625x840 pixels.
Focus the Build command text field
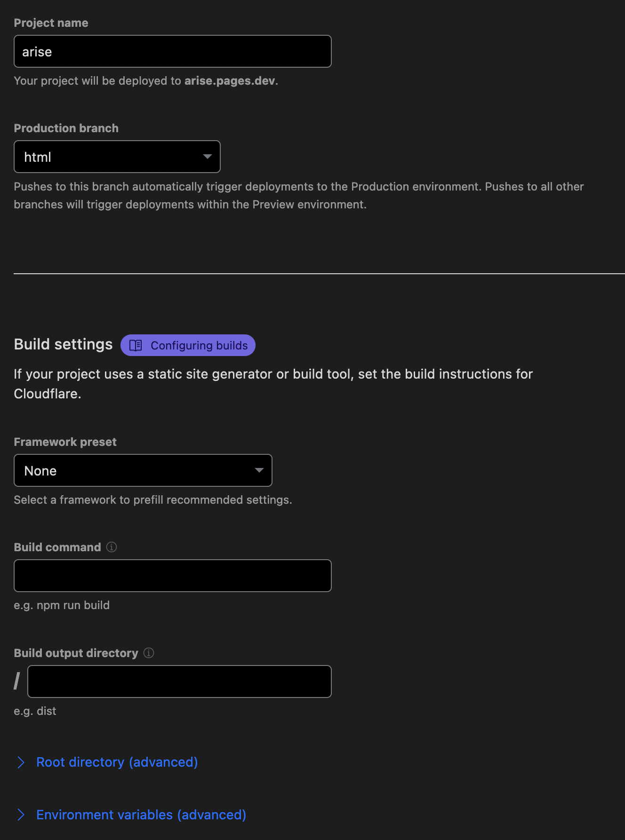pos(172,576)
